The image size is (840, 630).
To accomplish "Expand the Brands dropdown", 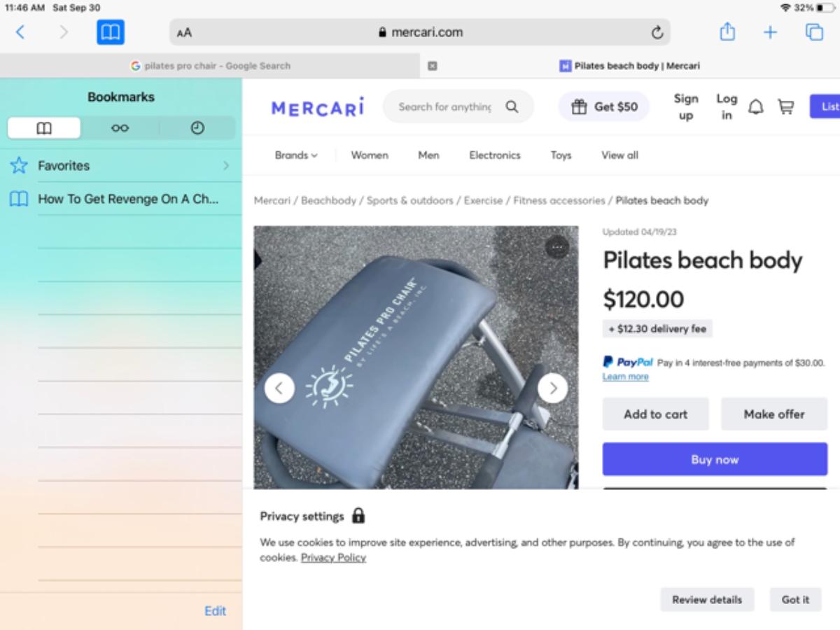I will [295, 155].
